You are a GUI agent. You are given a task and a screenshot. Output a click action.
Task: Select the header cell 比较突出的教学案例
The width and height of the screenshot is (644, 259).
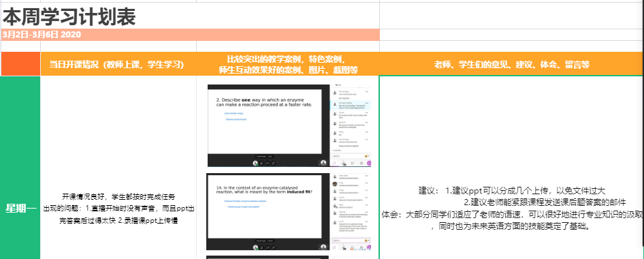[288, 64]
